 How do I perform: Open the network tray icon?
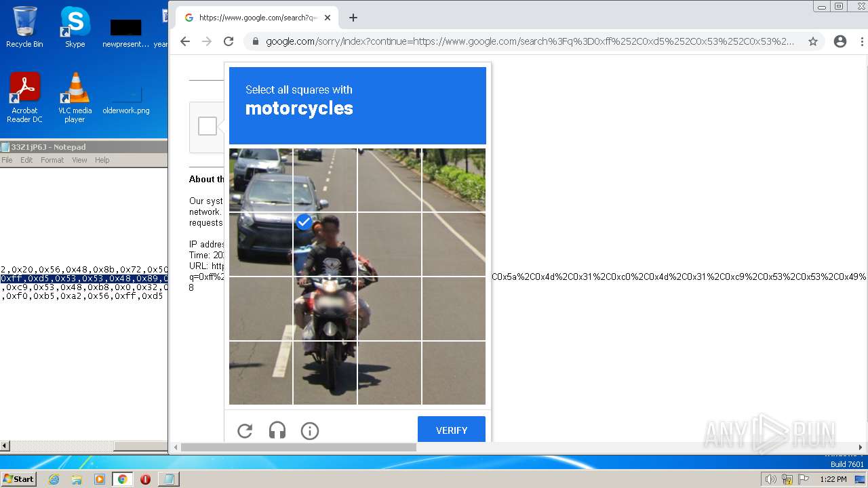(787, 479)
